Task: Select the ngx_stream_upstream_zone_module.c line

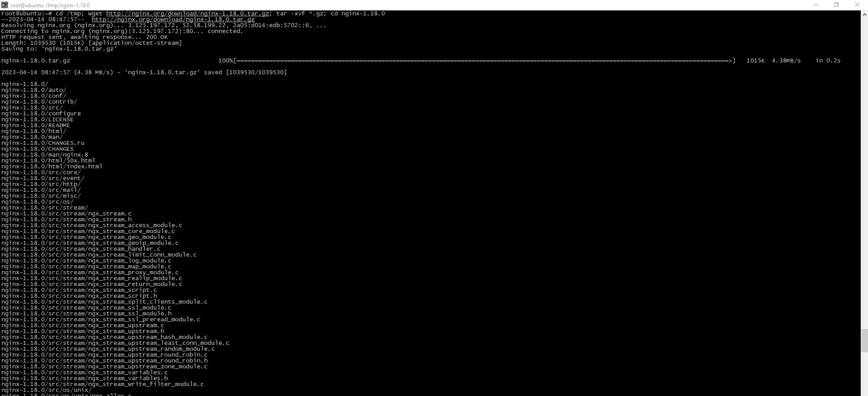Action: [x=104, y=367]
